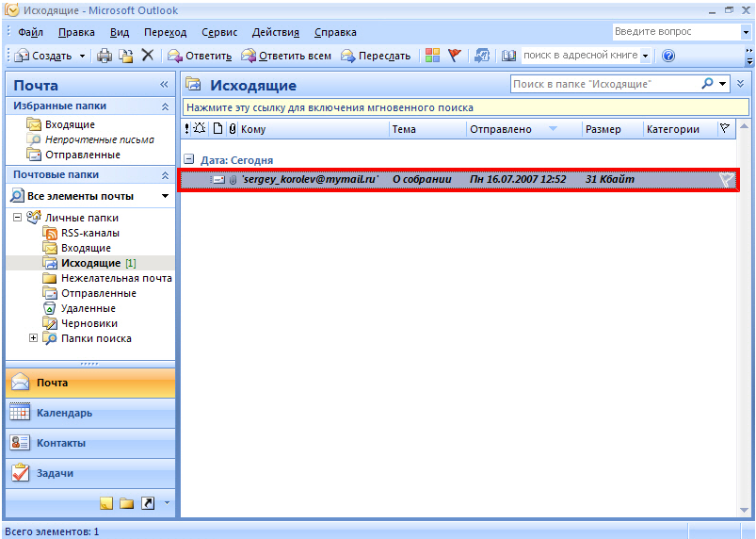
Task: Expand the Папки поиска tree node
Action: 33,338
